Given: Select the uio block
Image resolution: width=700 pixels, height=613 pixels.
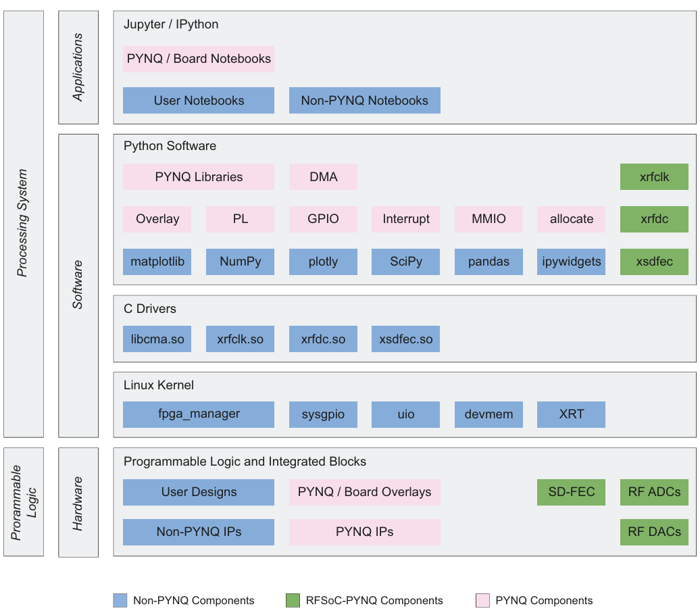Looking at the screenshot, I should tap(406, 415).
